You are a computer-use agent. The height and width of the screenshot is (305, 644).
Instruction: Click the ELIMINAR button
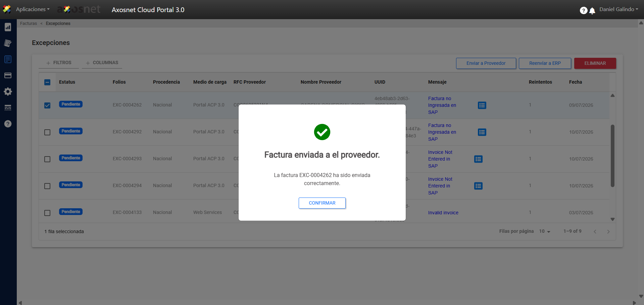click(x=595, y=63)
